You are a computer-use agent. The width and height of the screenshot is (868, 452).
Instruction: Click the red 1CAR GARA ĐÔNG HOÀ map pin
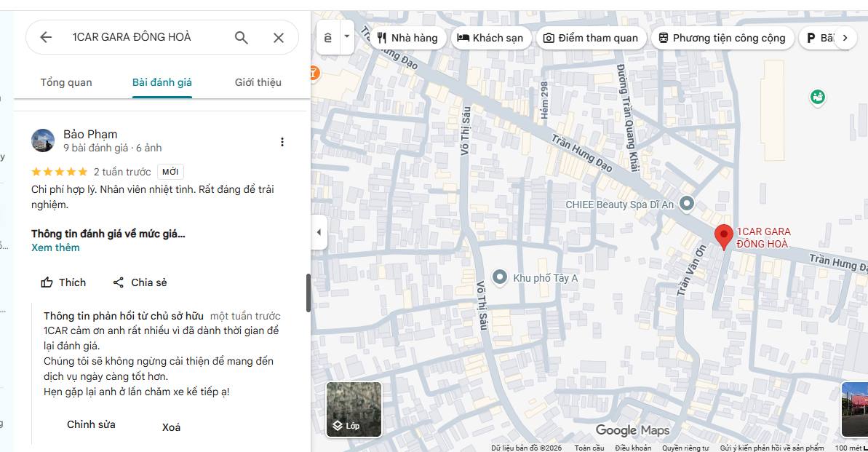(x=723, y=237)
